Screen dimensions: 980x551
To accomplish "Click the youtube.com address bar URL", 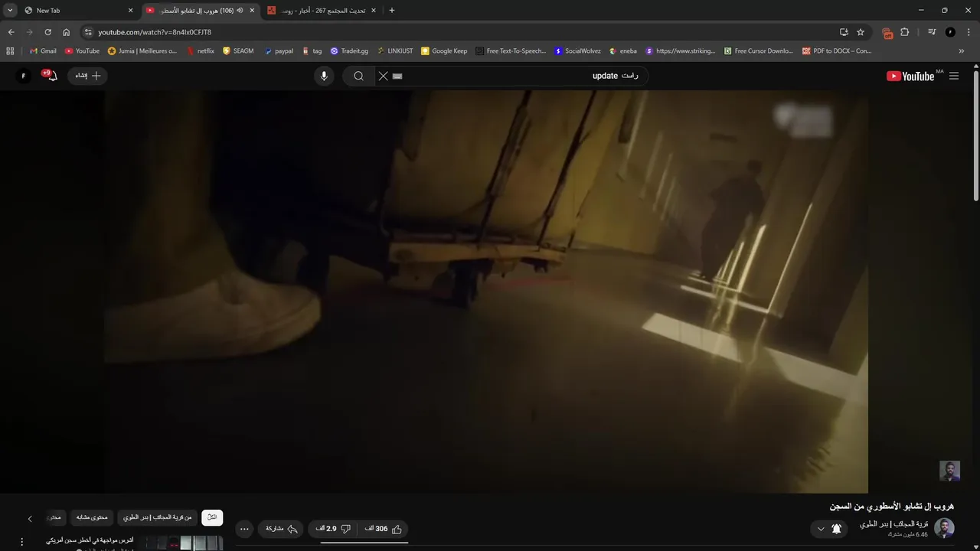I will click(x=155, y=32).
